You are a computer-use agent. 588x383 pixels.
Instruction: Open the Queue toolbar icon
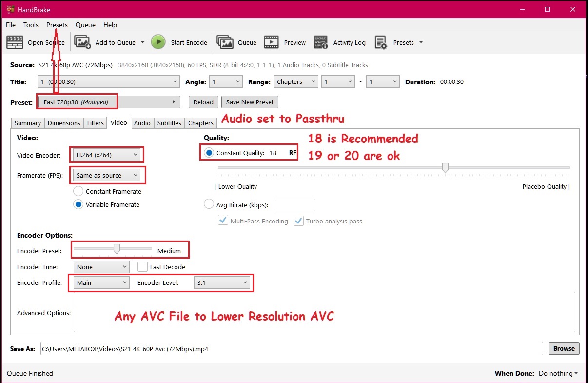225,42
